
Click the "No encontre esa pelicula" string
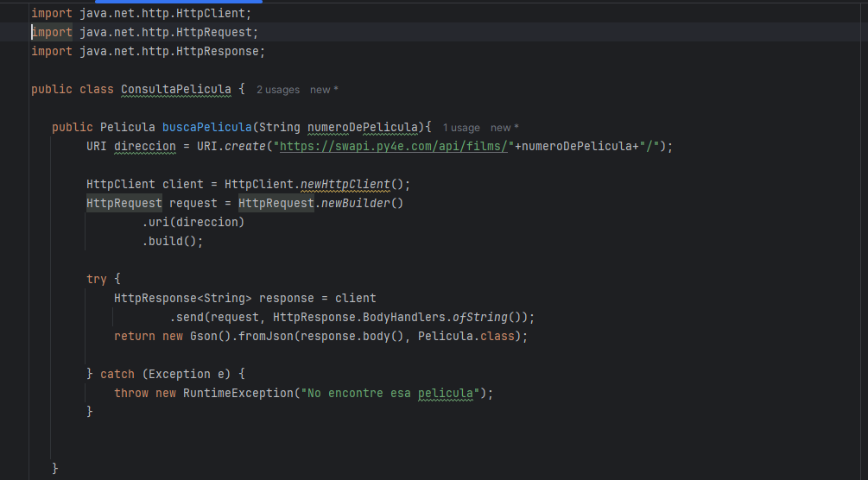[x=390, y=393]
